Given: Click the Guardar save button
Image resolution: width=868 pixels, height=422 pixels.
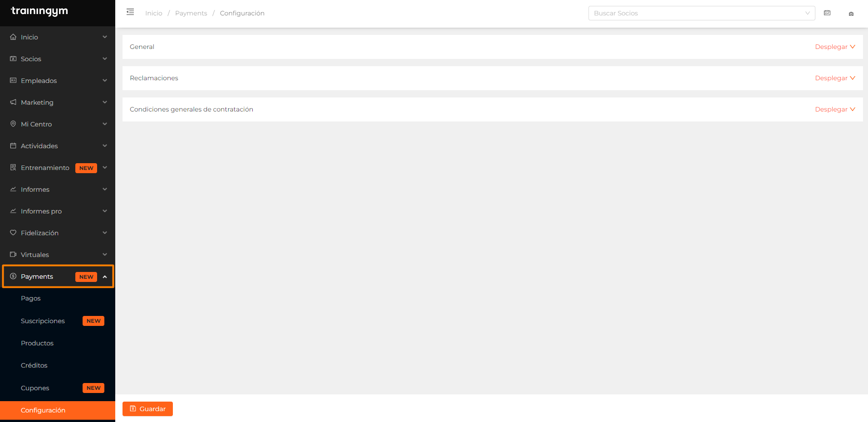Looking at the screenshot, I should pyautogui.click(x=147, y=409).
